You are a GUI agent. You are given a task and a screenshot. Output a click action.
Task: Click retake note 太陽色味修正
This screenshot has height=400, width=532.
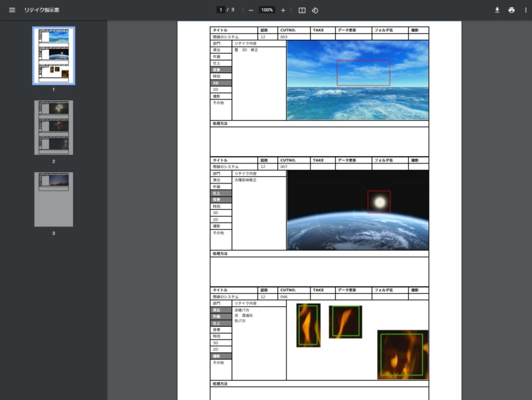click(245, 180)
